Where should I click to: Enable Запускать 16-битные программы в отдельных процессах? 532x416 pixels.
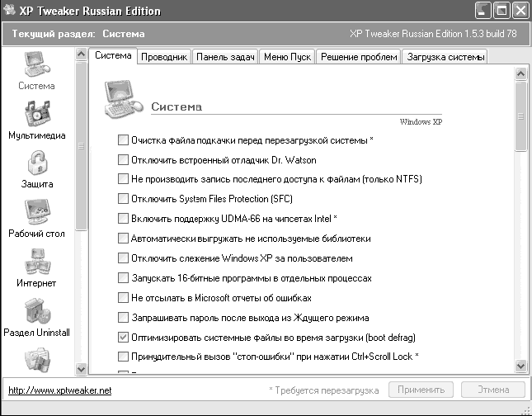(x=123, y=278)
